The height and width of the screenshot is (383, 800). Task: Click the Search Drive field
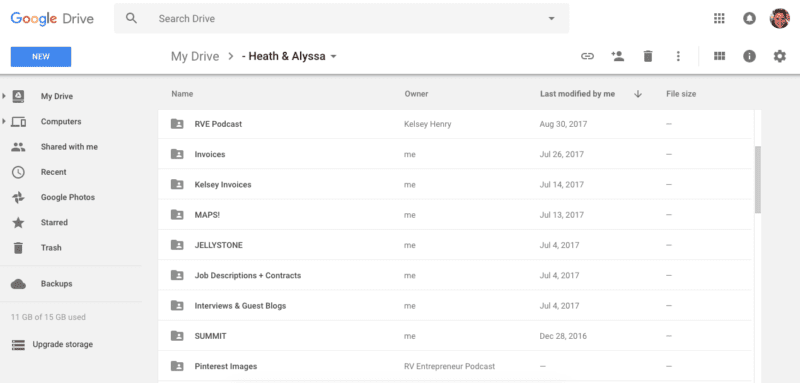point(341,19)
